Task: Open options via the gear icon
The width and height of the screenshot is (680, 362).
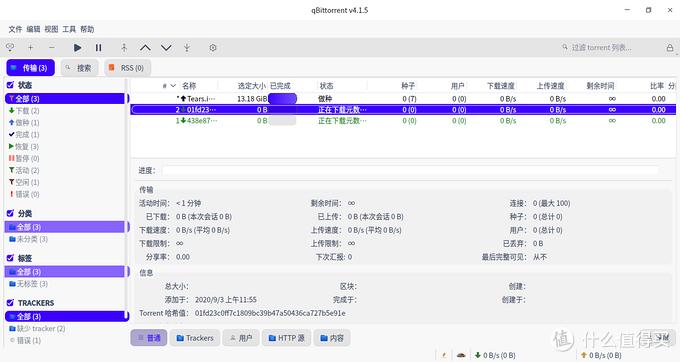Action: (x=212, y=48)
